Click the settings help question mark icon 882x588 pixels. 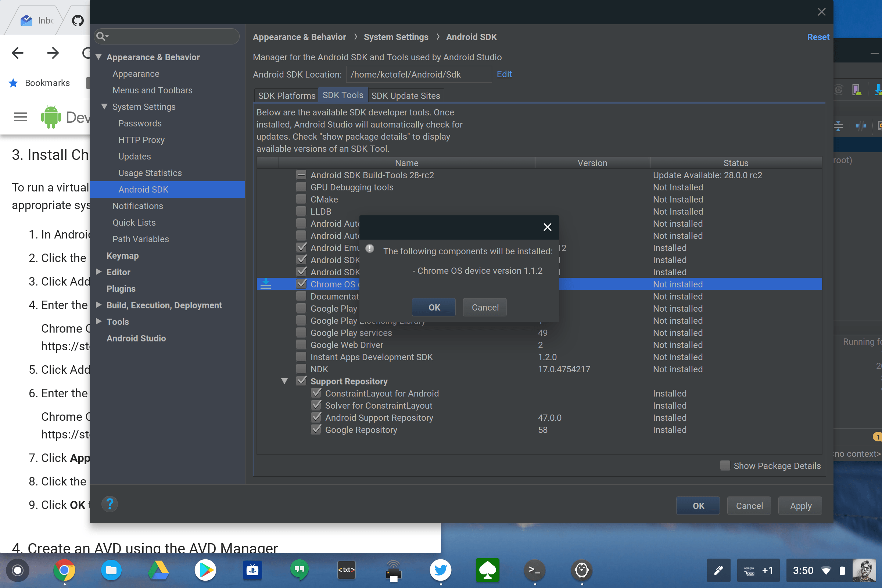click(x=110, y=504)
